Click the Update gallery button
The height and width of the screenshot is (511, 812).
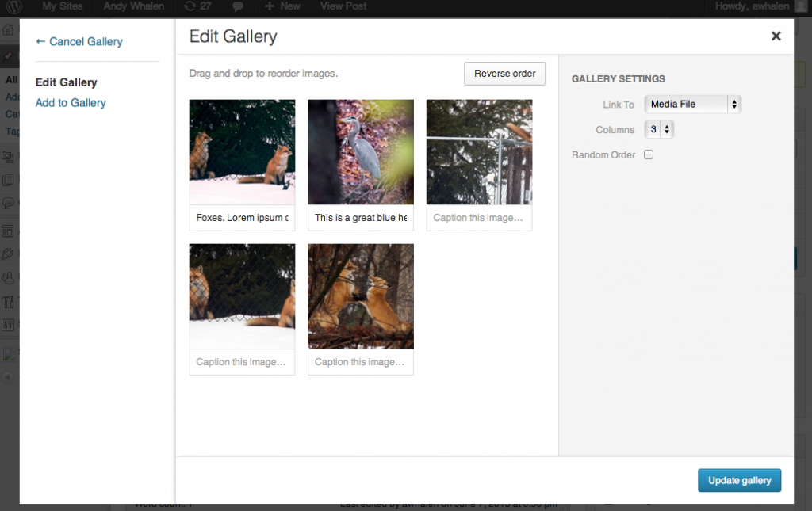[x=739, y=480]
